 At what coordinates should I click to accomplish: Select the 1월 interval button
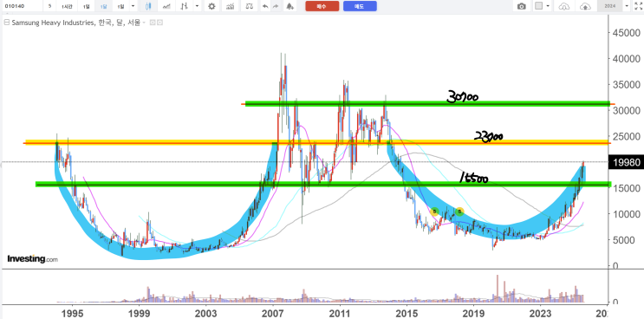(x=120, y=6)
